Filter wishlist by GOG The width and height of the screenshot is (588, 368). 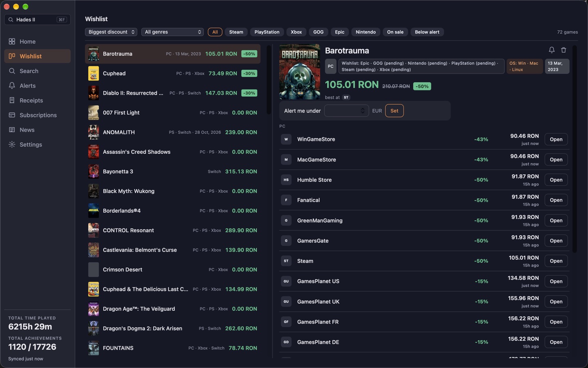pos(318,32)
